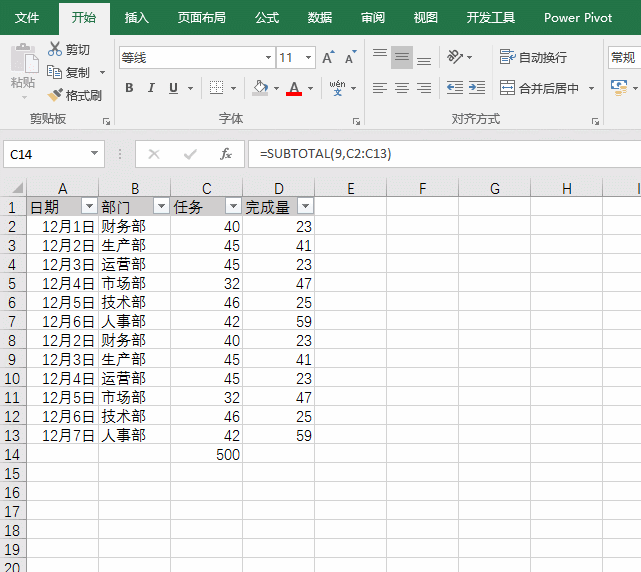Toggle underline formatting
641x572 pixels.
coord(173,89)
